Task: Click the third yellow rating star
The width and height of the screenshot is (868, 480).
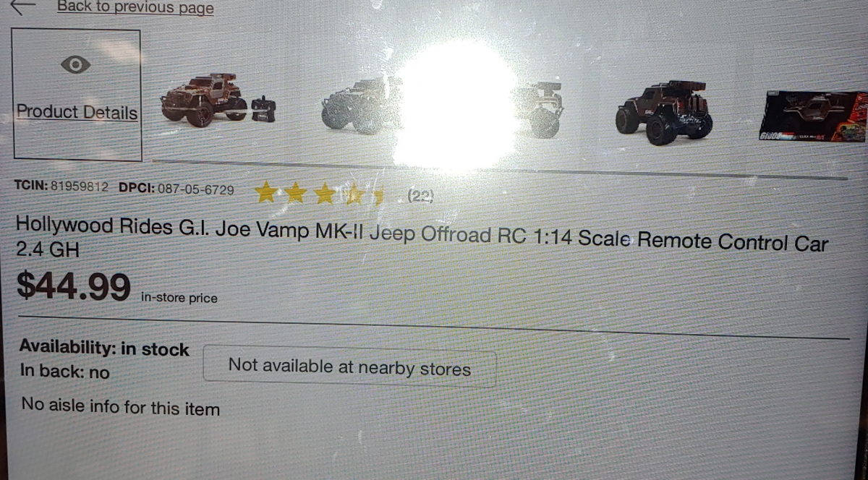Action: 325,194
